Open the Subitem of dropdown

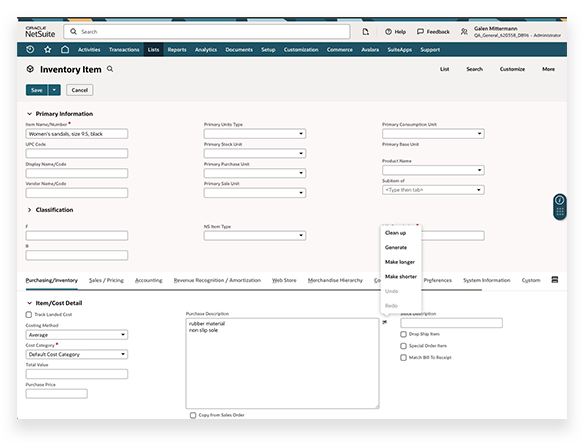[x=433, y=190]
